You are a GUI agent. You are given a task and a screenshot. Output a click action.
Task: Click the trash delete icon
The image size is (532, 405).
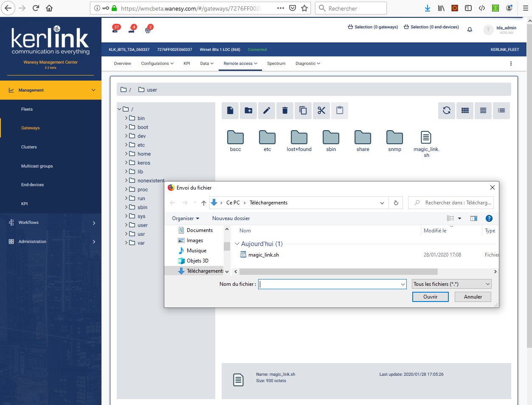[285, 111]
